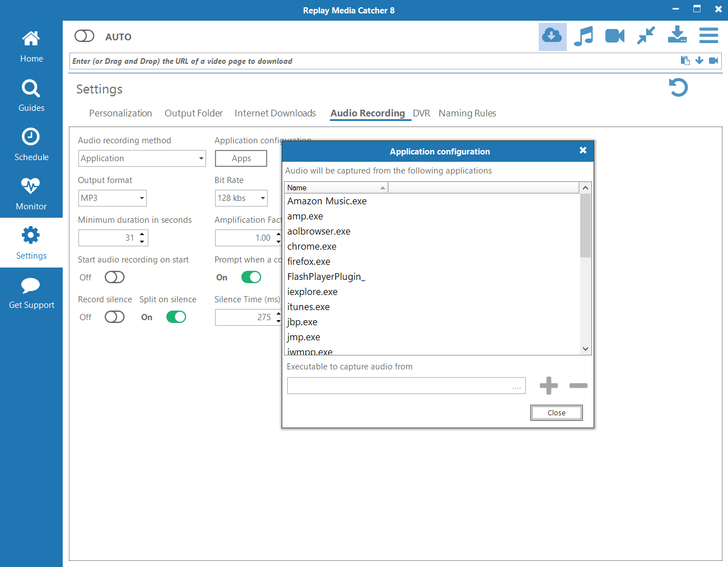
Task: Click the Close button in dialog
Action: point(557,413)
